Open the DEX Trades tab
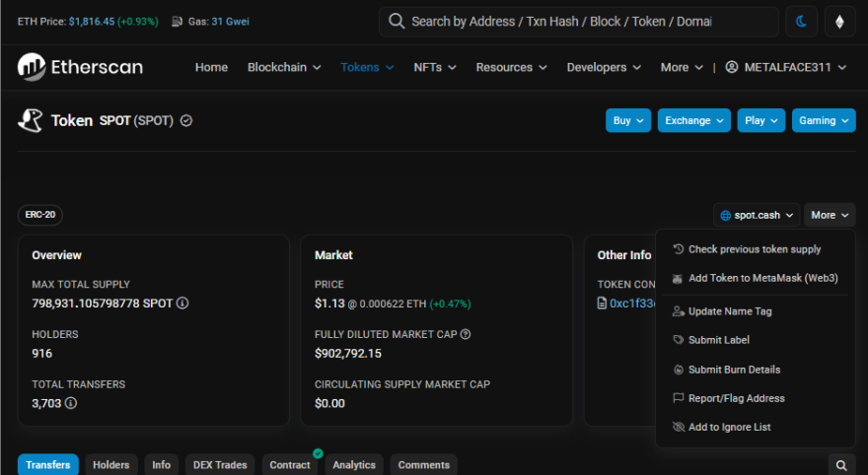Image resolution: width=868 pixels, height=475 pixels. (220, 465)
